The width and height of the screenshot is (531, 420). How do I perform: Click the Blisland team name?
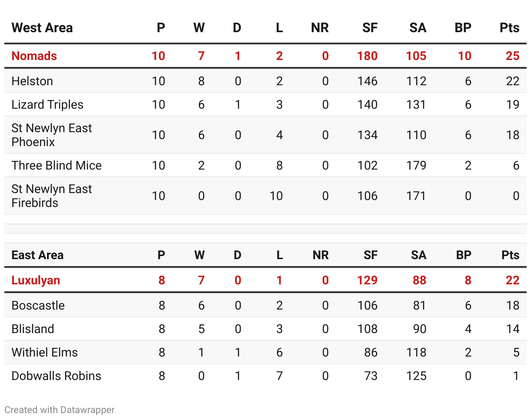[33, 329]
